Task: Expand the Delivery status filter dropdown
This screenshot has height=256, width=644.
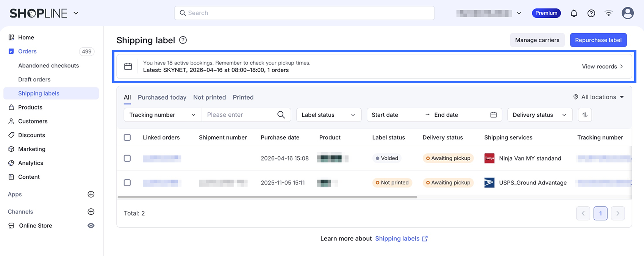Action: tap(539, 115)
